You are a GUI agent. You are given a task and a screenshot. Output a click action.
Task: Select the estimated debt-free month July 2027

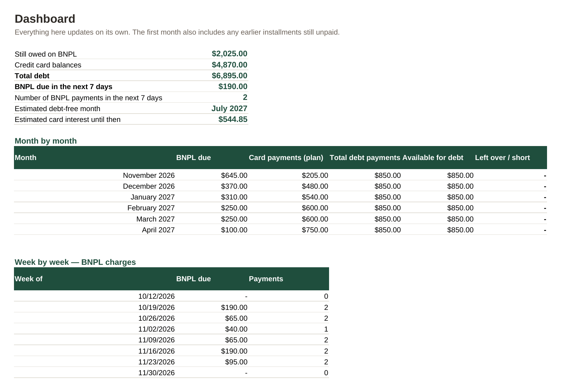(x=229, y=109)
